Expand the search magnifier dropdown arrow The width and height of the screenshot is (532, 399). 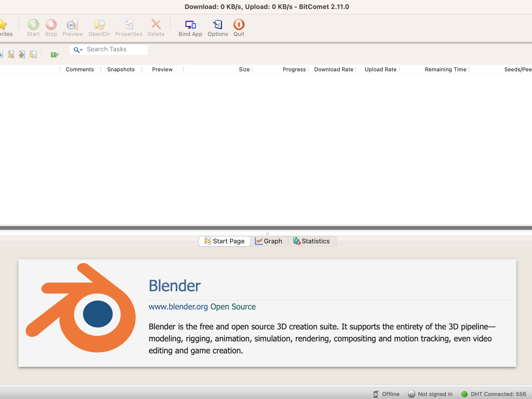(x=81, y=50)
